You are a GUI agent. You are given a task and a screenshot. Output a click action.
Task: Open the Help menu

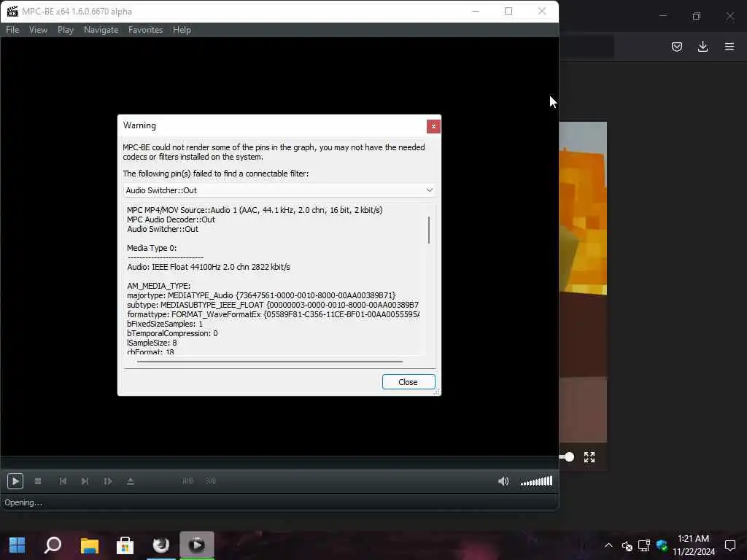tap(182, 29)
